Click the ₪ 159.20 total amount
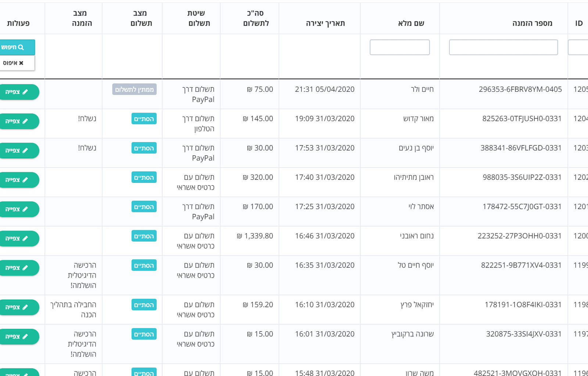 coord(258,305)
